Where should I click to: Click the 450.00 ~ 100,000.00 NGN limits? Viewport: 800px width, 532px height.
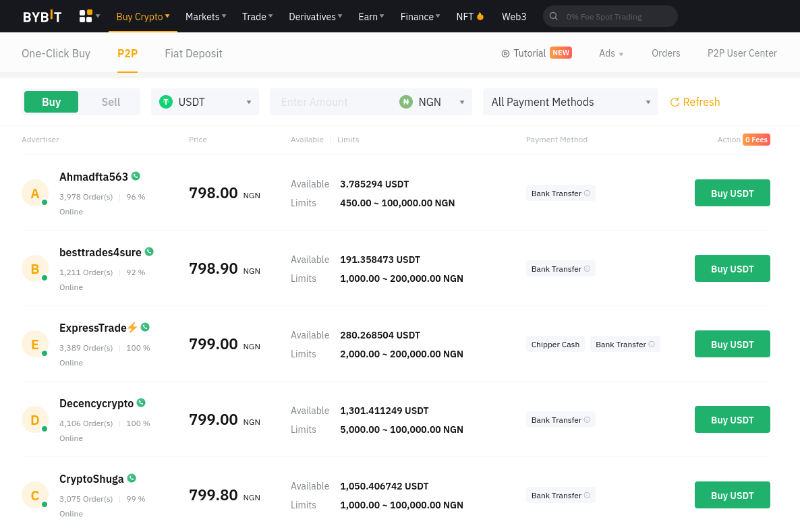pyautogui.click(x=397, y=203)
